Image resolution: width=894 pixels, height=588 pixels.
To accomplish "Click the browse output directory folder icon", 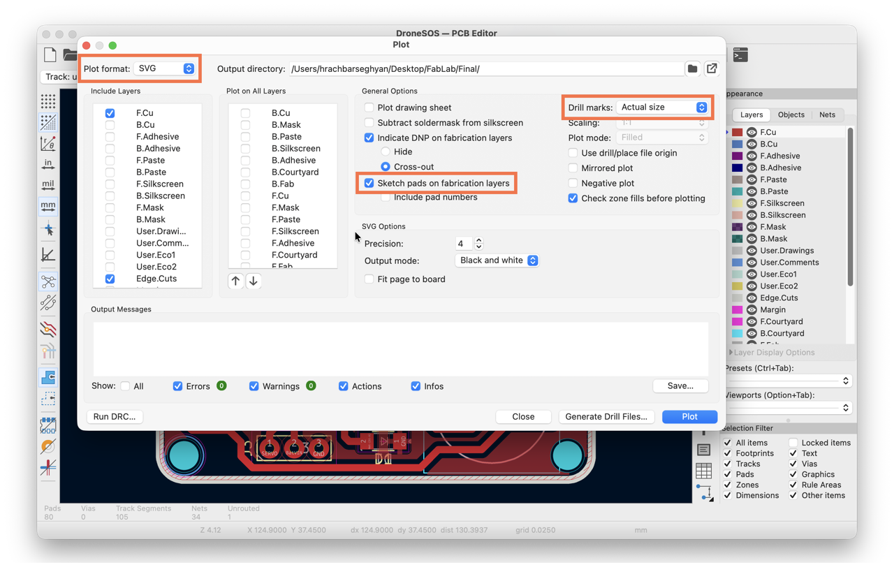I will click(692, 68).
